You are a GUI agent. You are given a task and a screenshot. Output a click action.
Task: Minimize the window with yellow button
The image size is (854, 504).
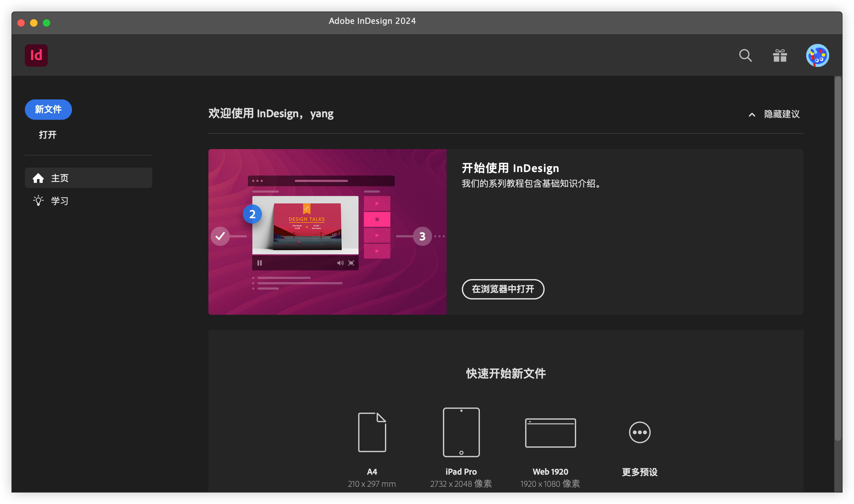[x=34, y=23]
